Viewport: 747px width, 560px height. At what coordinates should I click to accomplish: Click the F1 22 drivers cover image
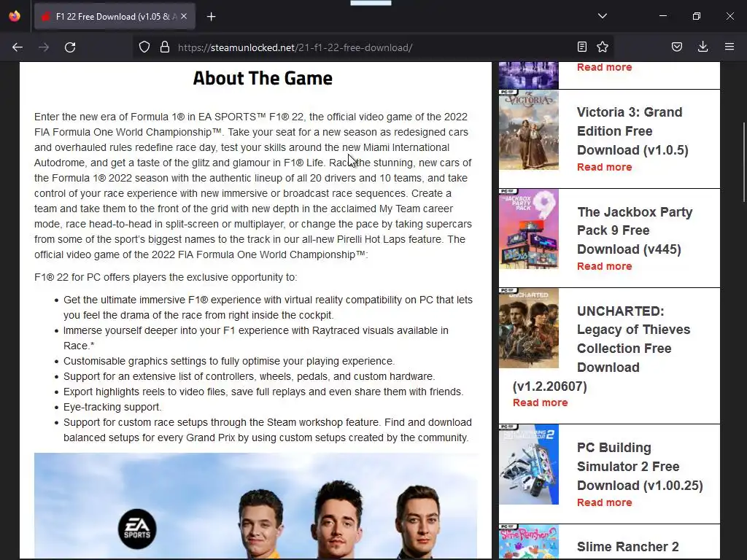[256, 506]
